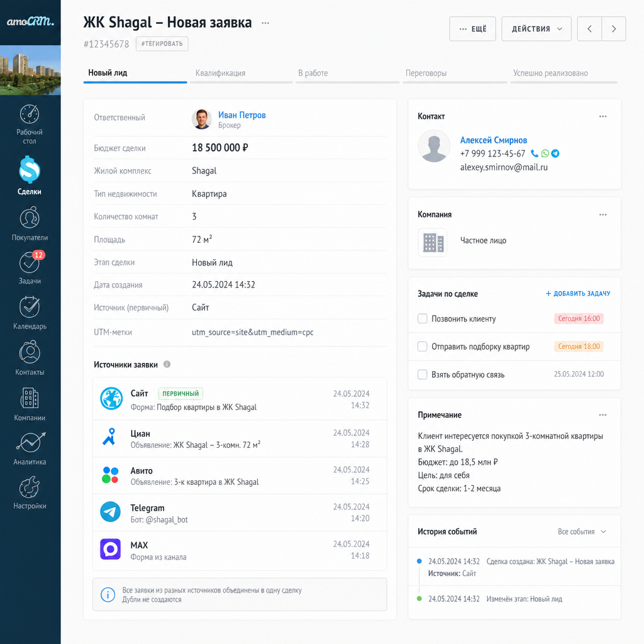Screen dimensions: 644x644
Task: Go to next deal with right arrow
Action: tap(614, 29)
